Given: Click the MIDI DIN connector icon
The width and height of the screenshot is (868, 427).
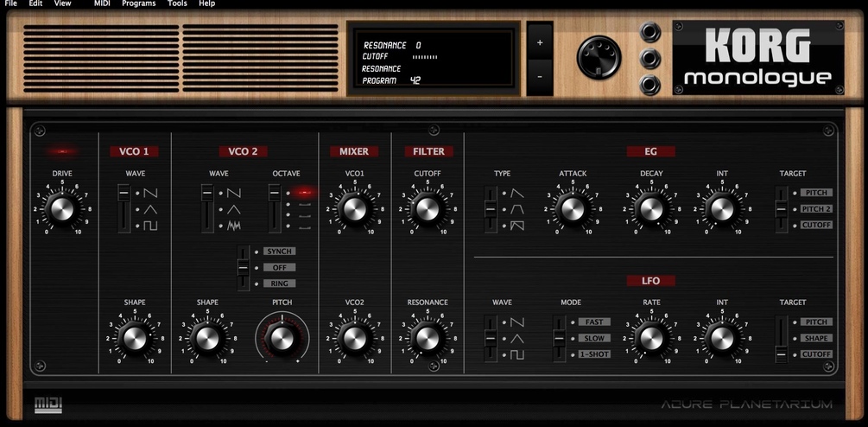Looking at the screenshot, I should [599, 57].
